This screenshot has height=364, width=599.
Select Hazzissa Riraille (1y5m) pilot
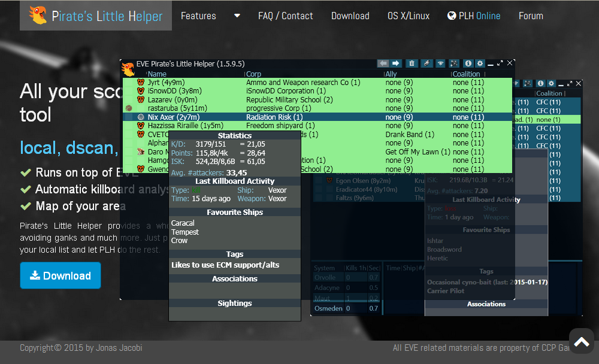185,126
